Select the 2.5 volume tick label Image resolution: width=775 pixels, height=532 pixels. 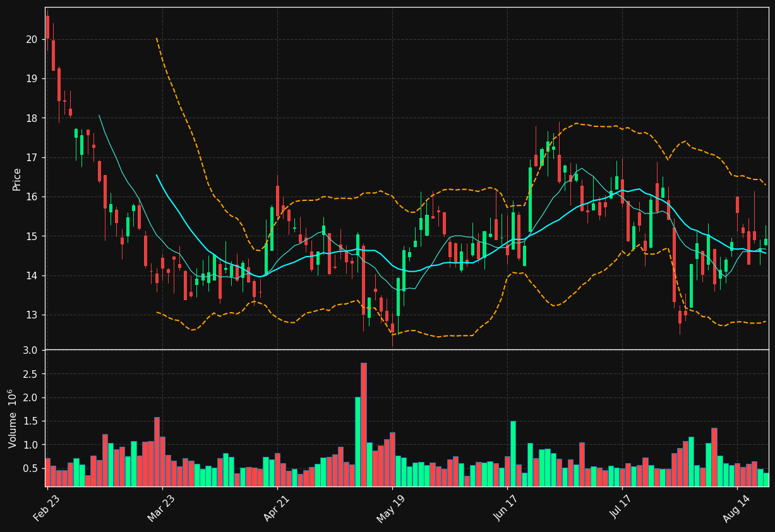[31, 374]
